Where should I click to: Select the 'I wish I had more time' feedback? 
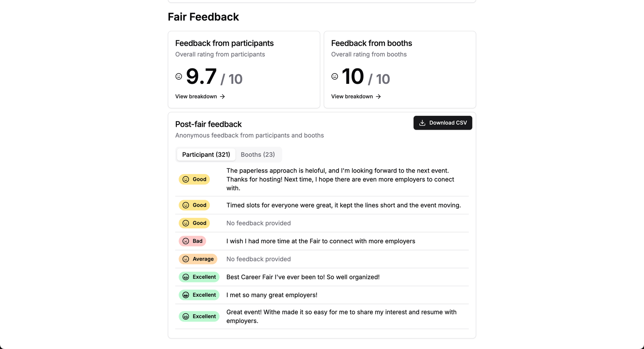pos(321,241)
